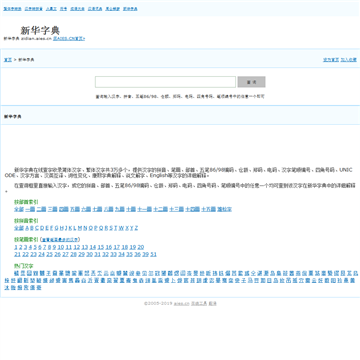Choose pinyin letter M
The height and width of the screenshot is (360, 360).
79,228
